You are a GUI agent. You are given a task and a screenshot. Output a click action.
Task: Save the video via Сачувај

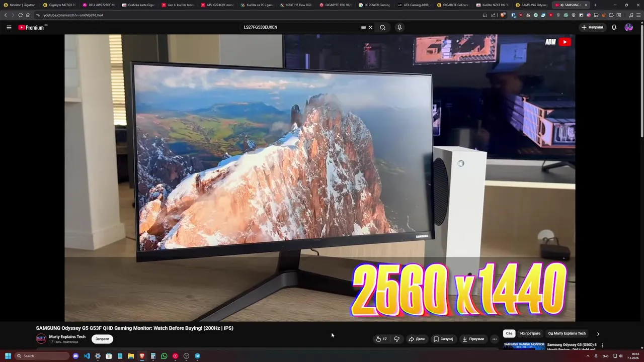tap(443, 339)
